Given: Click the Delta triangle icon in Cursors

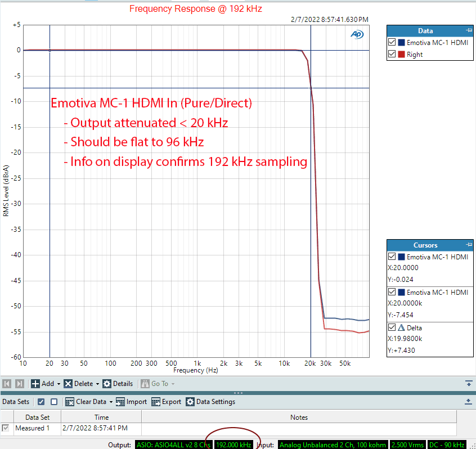Looking at the screenshot, I should coord(401,327).
